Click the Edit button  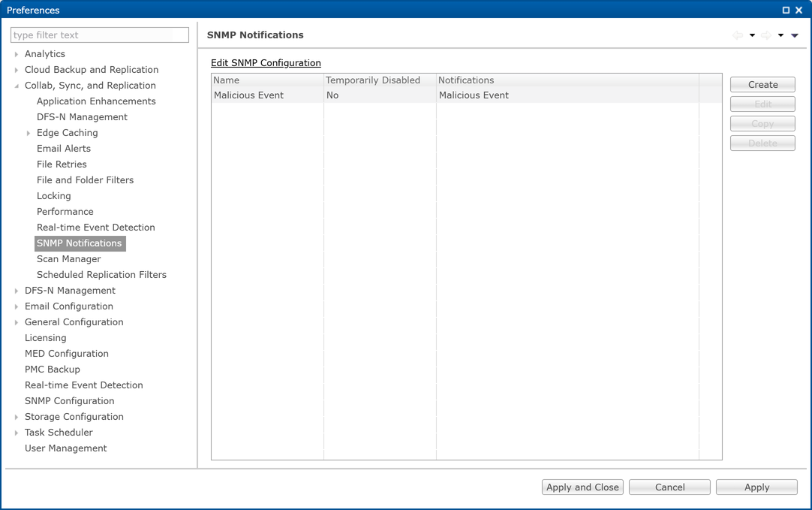pos(762,104)
